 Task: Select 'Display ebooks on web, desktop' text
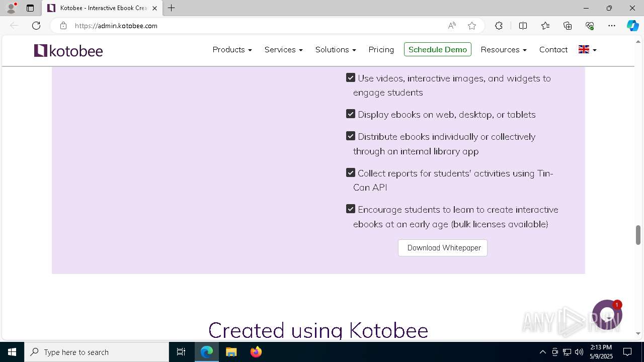click(x=426, y=115)
